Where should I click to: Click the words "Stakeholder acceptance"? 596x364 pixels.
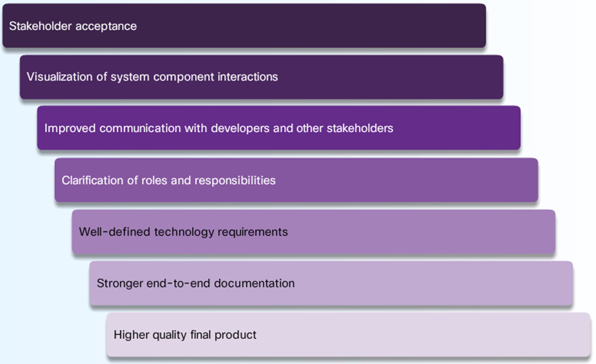(x=72, y=26)
